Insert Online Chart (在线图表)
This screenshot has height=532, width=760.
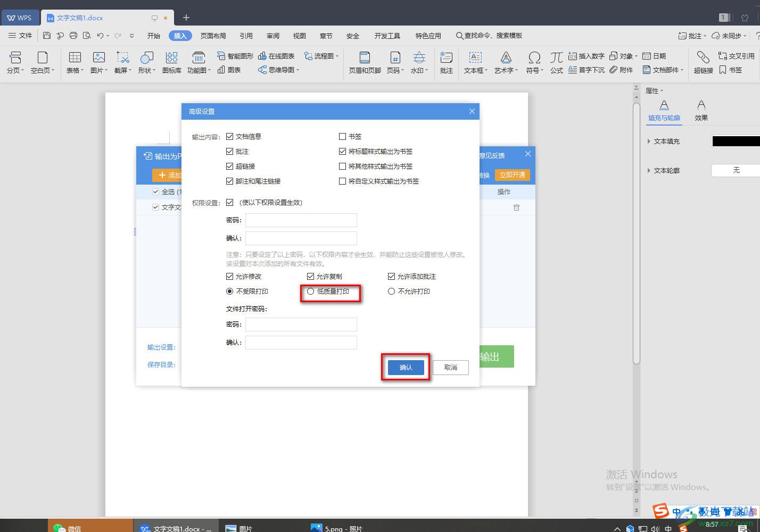276,56
